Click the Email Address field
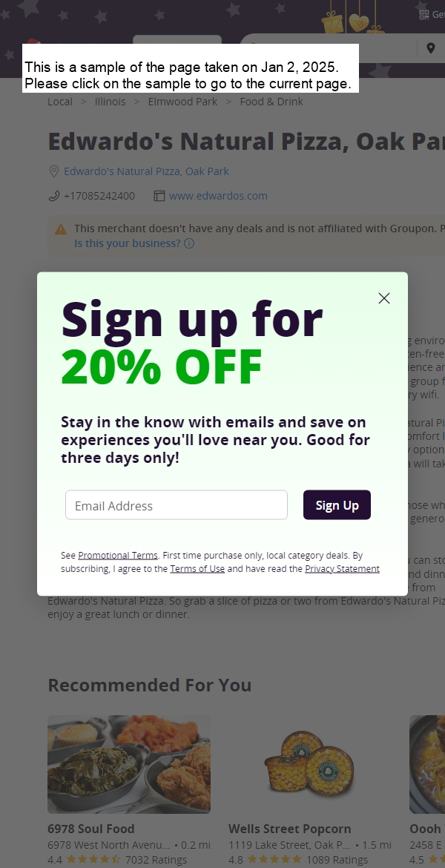This screenshot has height=868, width=445. click(x=177, y=505)
